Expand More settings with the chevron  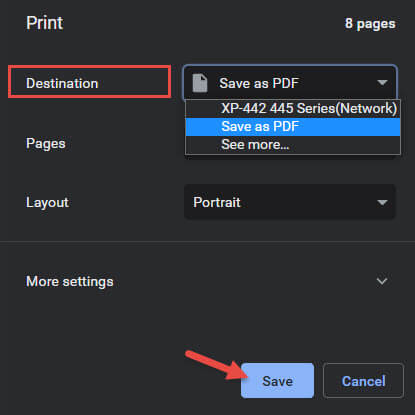[382, 281]
